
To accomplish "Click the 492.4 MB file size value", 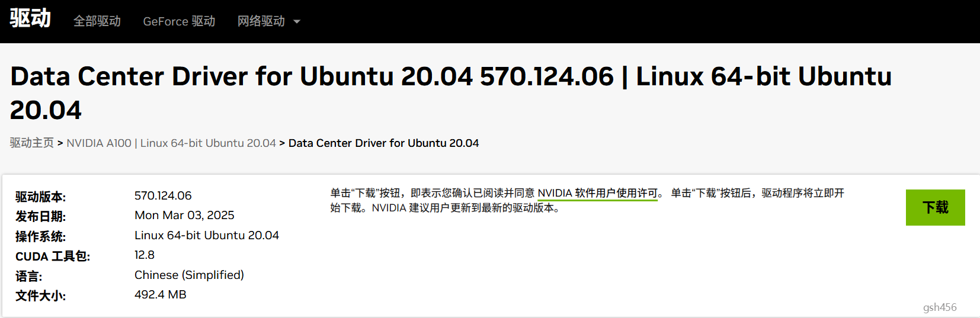I will [x=160, y=294].
